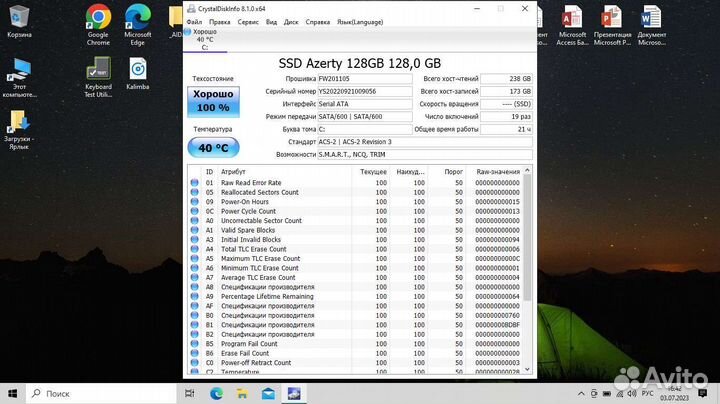Click the Атрибут column header

[233, 172]
